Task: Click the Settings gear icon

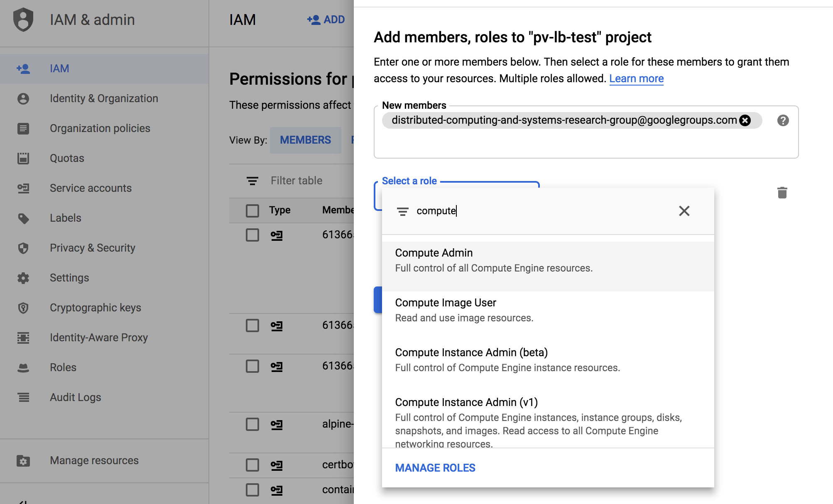Action: point(23,278)
